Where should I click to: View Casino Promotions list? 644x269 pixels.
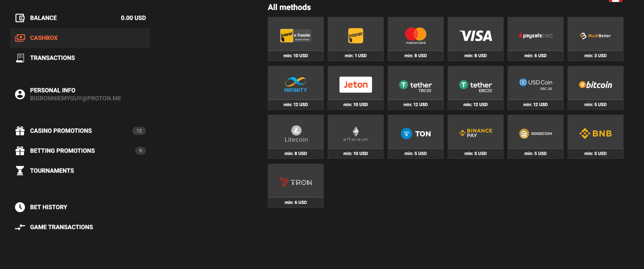tap(80, 131)
